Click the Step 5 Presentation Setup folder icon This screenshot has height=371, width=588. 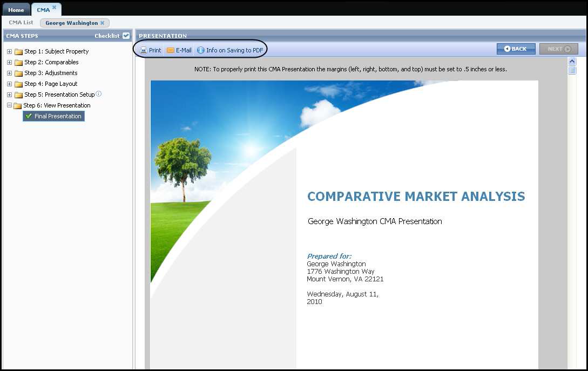(18, 95)
